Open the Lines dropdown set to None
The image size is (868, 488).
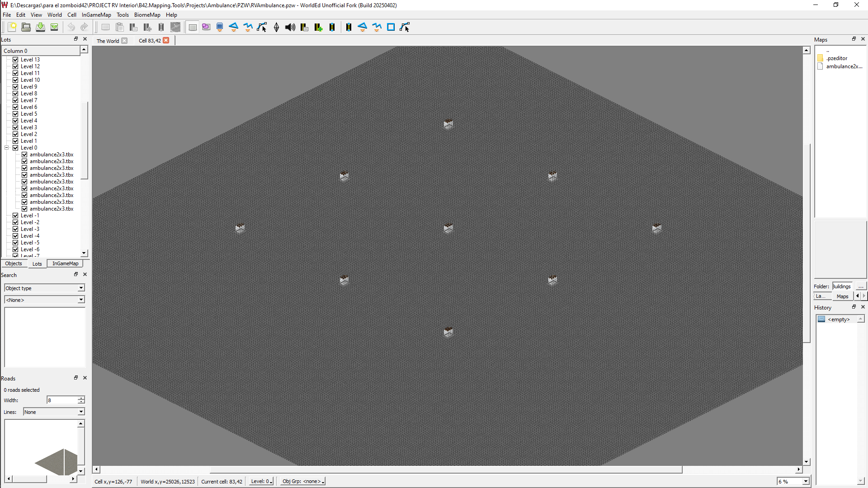(x=54, y=412)
